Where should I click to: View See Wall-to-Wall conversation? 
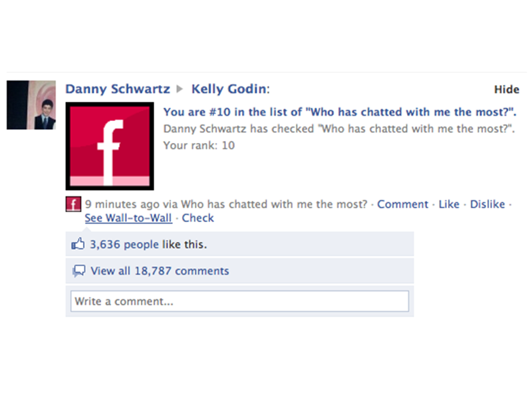pos(128,217)
